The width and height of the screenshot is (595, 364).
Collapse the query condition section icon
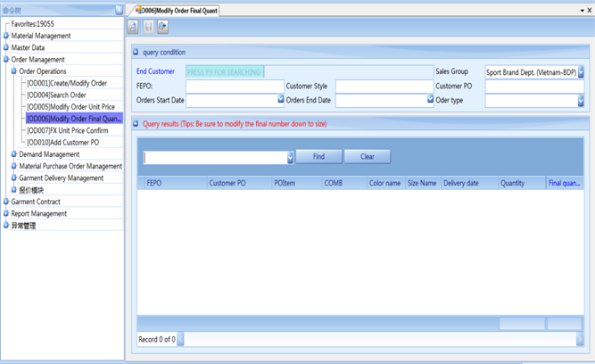(x=136, y=53)
